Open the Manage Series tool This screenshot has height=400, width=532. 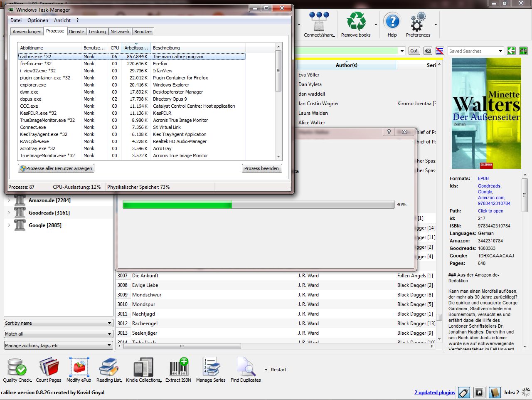click(211, 370)
